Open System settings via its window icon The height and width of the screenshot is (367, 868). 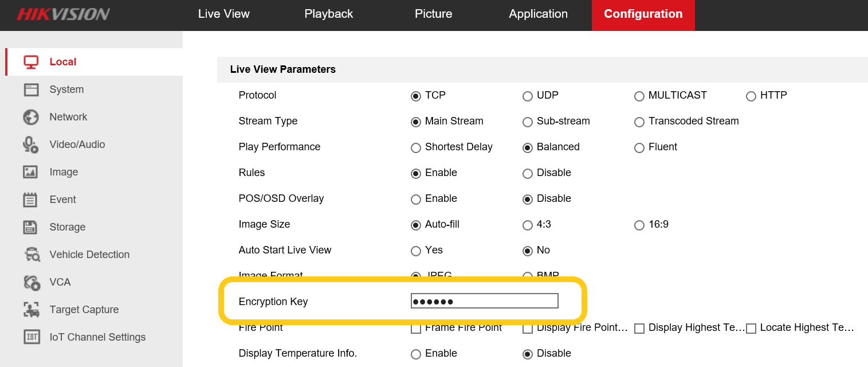click(31, 89)
